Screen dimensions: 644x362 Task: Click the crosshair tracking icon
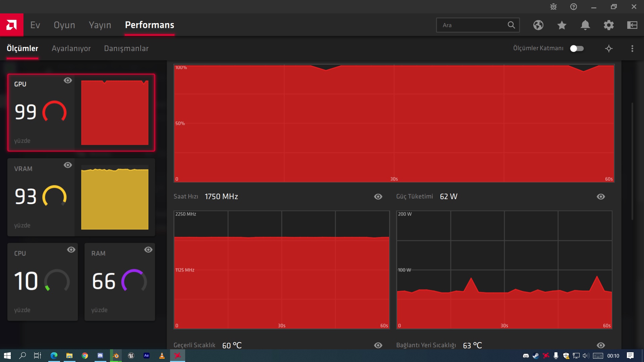609,49
